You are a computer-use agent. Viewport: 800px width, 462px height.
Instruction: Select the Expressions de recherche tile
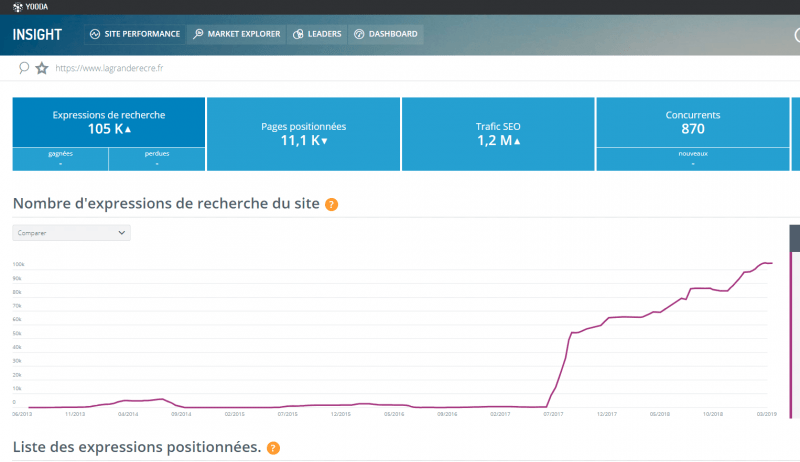(x=109, y=121)
